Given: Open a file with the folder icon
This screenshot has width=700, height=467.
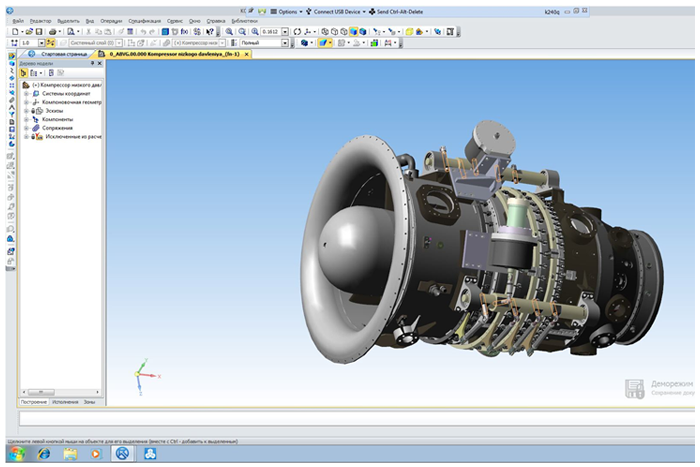Looking at the screenshot, I should [29, 32].
